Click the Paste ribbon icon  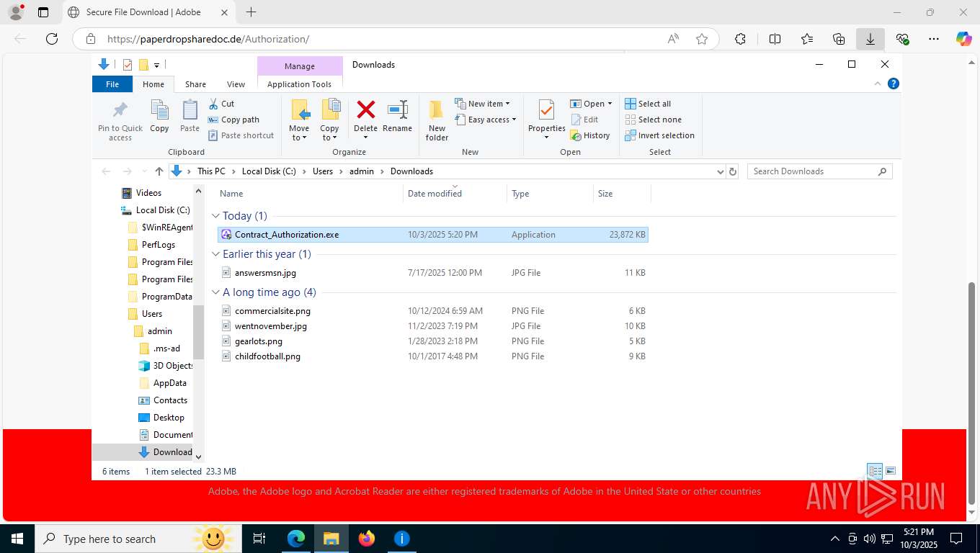[x=190, y=110]
